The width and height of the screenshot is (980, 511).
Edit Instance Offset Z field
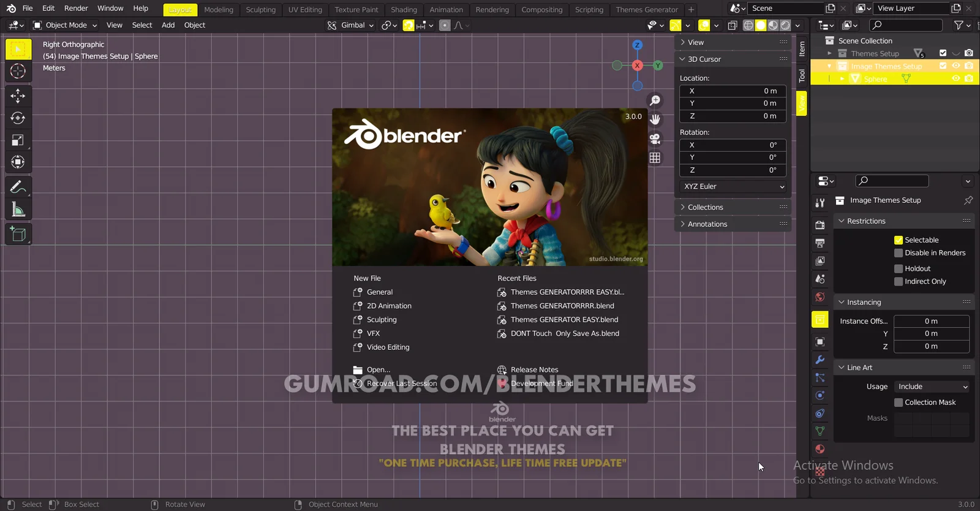coord(932,346)
